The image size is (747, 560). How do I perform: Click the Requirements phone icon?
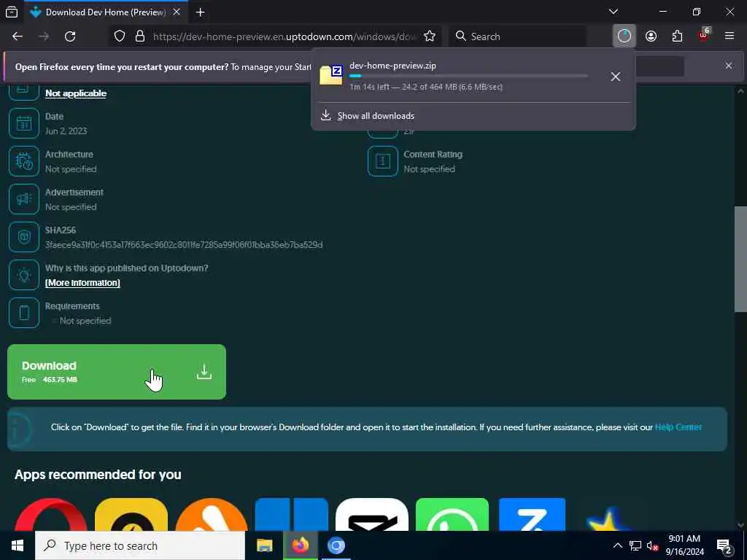24,313
